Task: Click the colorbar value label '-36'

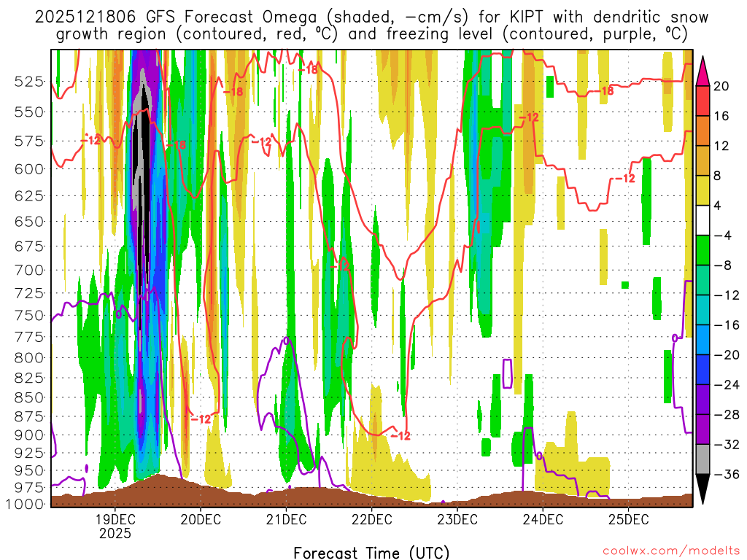Action: pyautogui.click(x=727, y=474)
